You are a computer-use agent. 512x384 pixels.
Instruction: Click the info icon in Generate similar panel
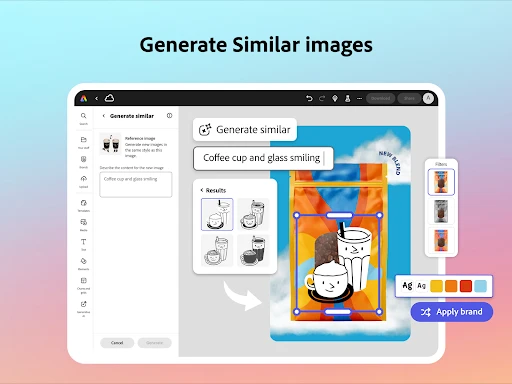tap(169, 116)
